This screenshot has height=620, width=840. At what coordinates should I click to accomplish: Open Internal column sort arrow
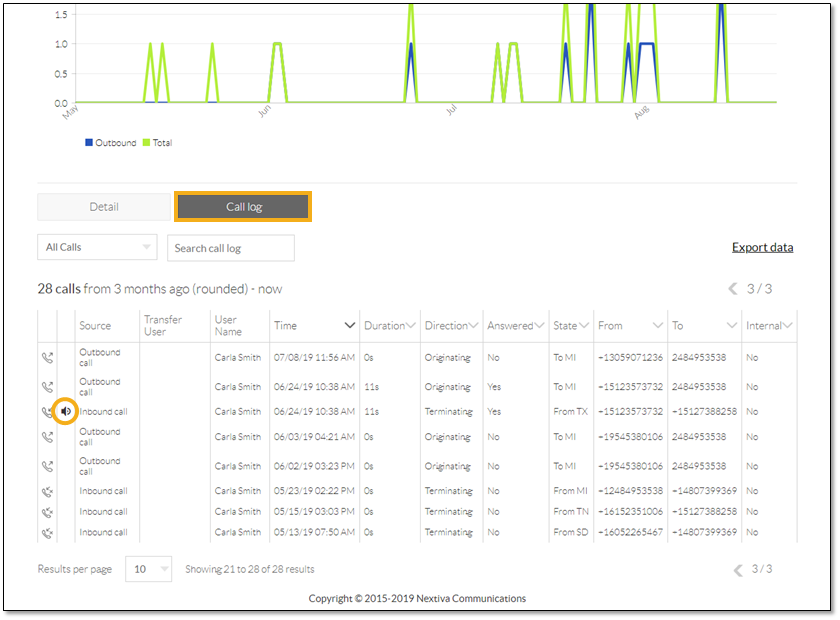[787, 325]
